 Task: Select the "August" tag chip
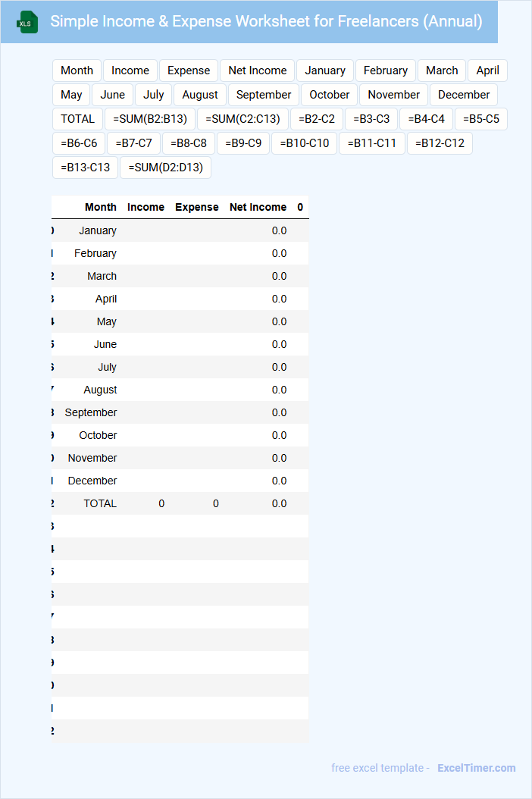pyautogui.click(x=200, y=95)
